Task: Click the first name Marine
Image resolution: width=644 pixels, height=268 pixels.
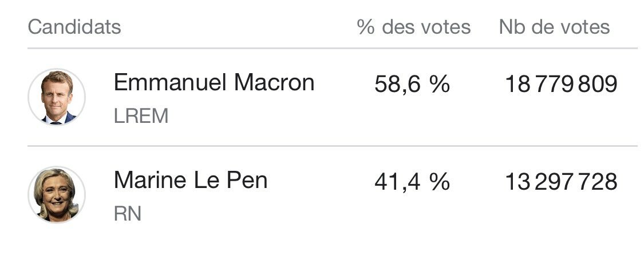Action: pos(150,181)
